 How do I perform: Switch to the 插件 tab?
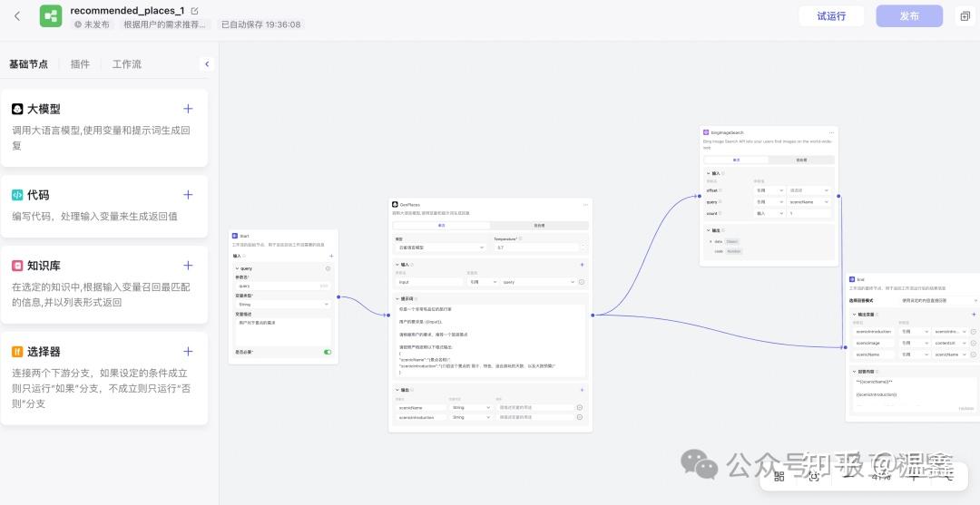(x=80, y=64)
